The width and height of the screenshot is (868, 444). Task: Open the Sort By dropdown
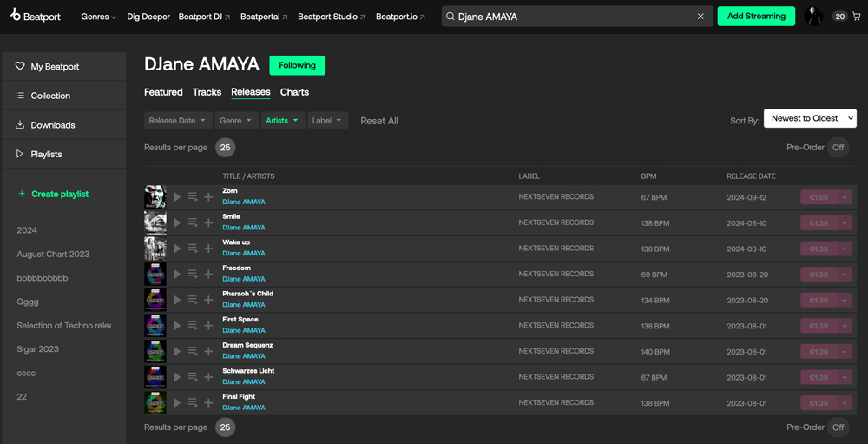click(810, 118)
